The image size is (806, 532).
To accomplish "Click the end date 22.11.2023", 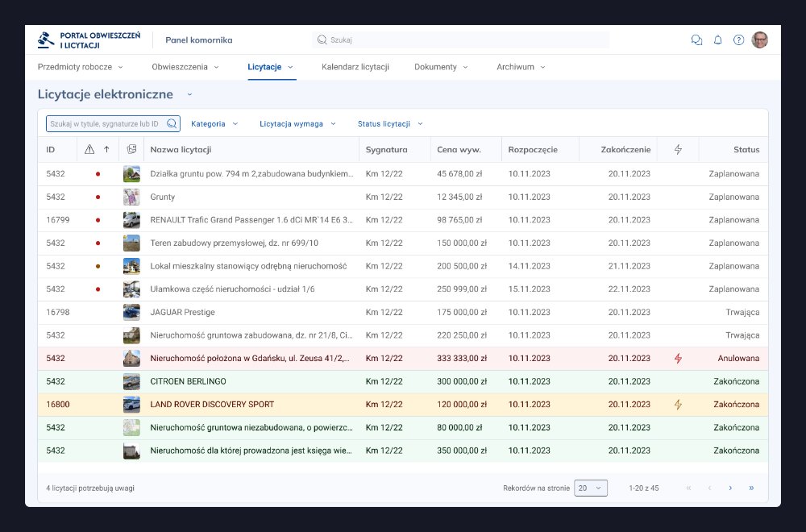I will 629,289.
